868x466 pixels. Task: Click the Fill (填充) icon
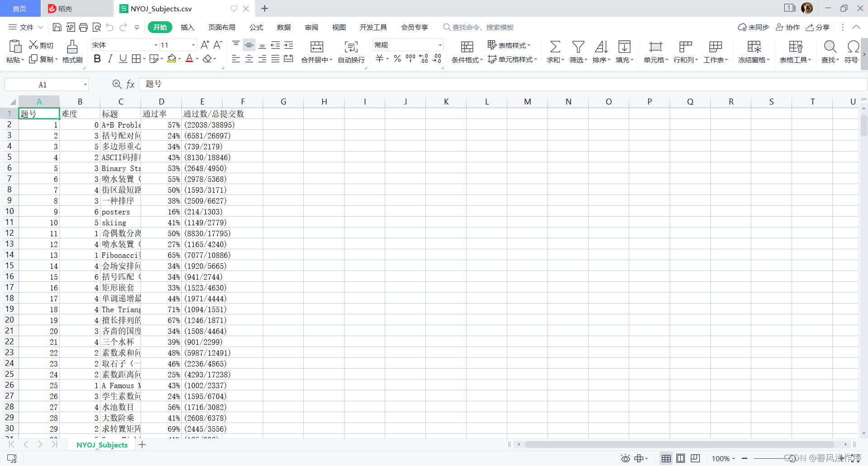624,47
